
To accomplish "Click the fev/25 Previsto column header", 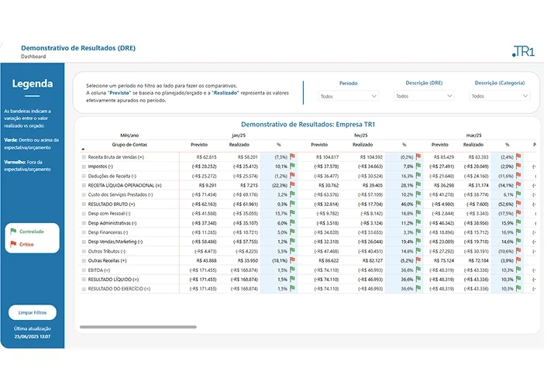I will tap(319, 144).
